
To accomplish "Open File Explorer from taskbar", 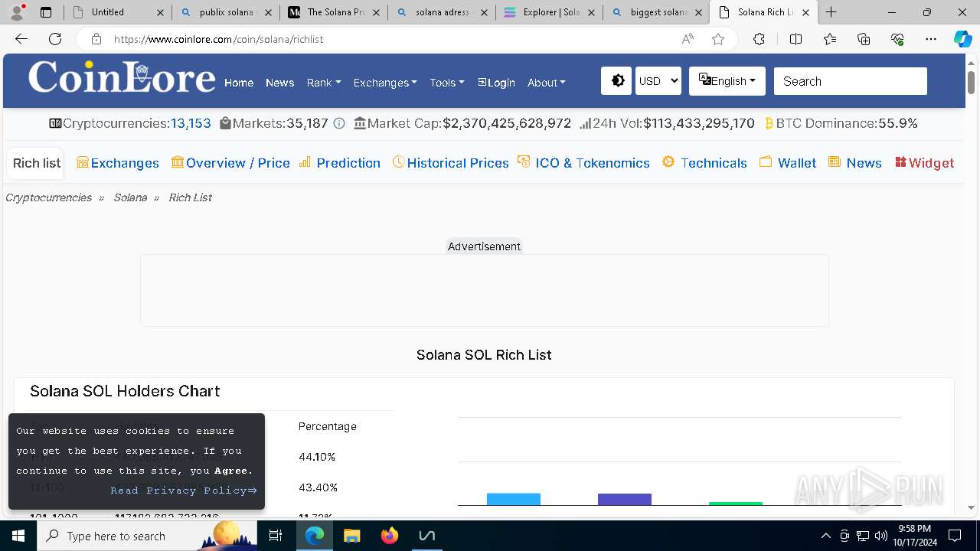I will click(351, 536).
